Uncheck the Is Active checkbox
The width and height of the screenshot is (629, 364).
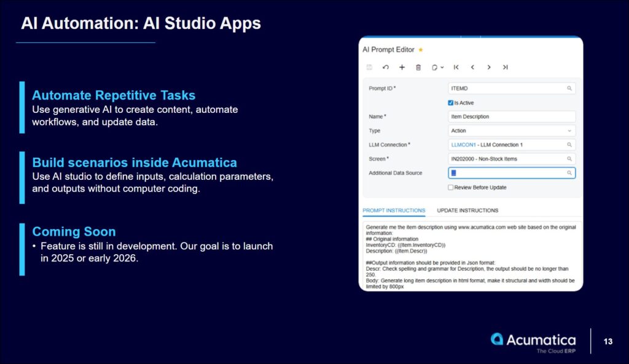(x=451, y=103)
